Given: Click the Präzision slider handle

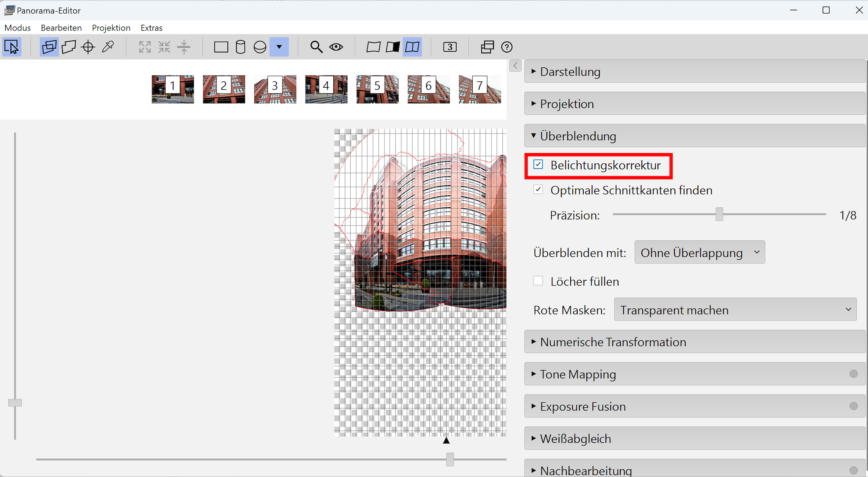Looking at the screenshot, I should (719, 214).
